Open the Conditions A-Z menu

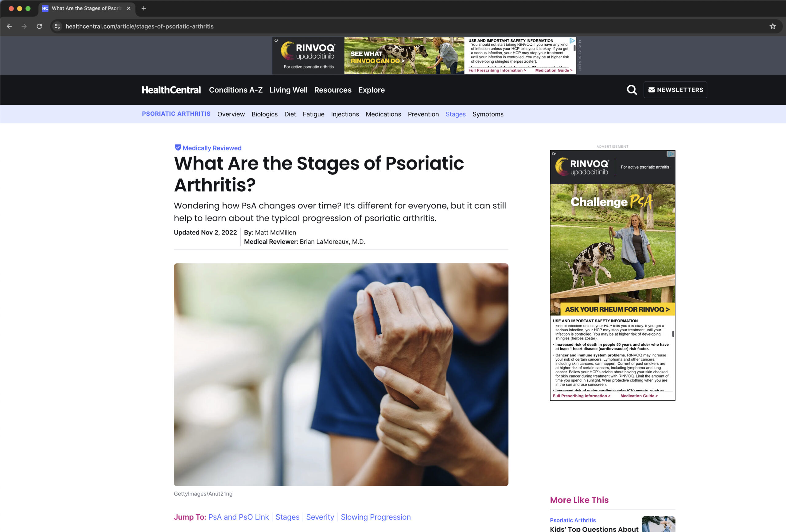tap(236, 90)
